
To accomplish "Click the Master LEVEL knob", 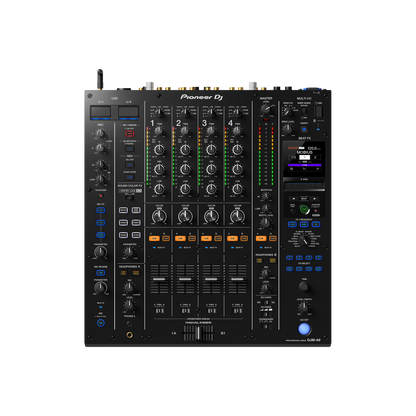I will (266, 108).
